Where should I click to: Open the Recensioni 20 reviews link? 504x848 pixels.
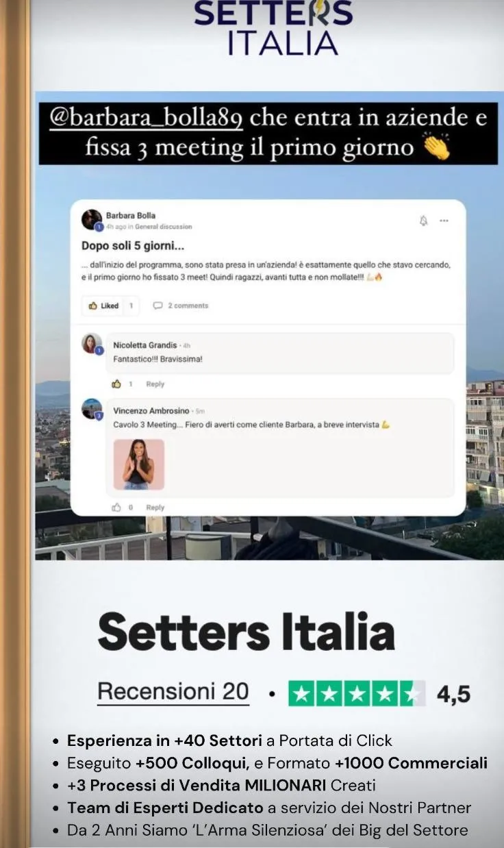point(173,692)
